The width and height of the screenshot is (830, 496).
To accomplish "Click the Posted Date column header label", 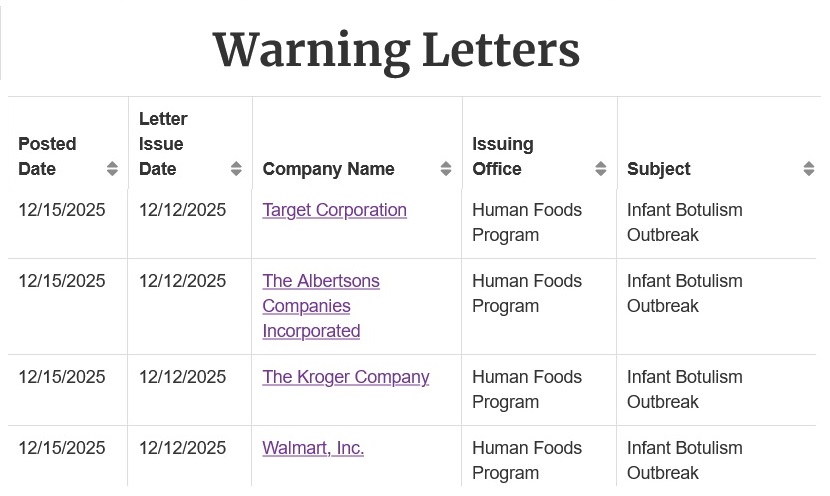I will 47,156.
